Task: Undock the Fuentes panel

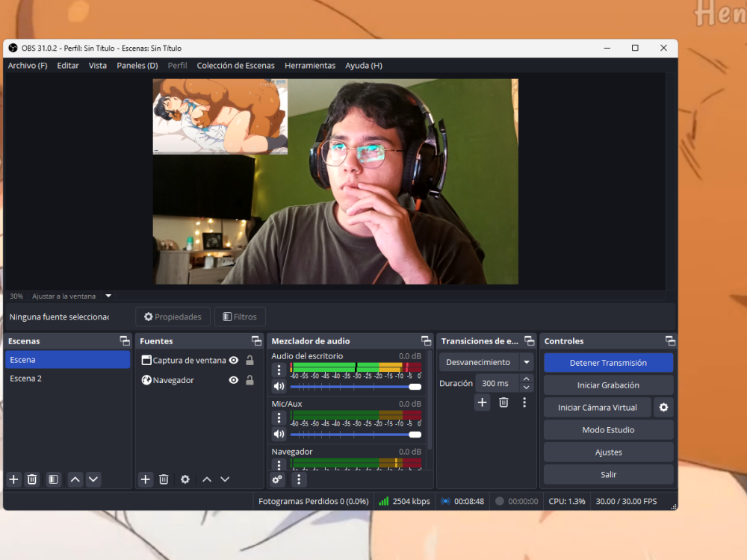Action: (x=256, y=340)
